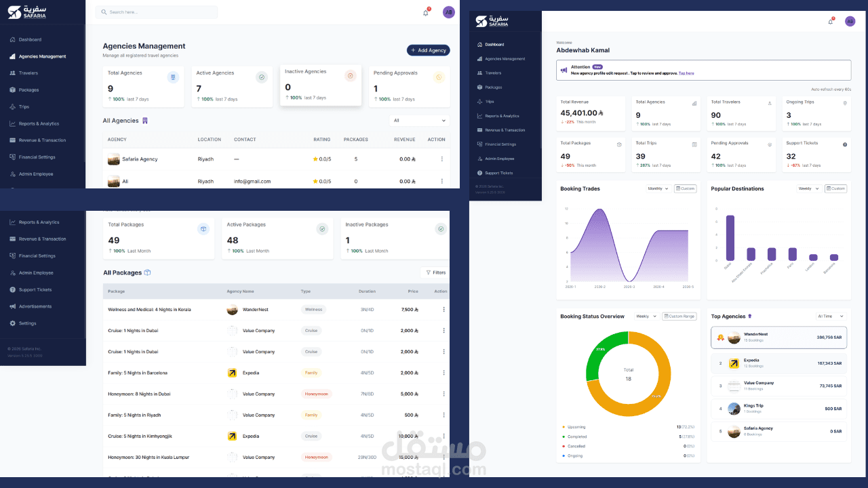Click the Active Packages checkmark icon
This screenshot has height=488, width=868.
tap(322, 229)
